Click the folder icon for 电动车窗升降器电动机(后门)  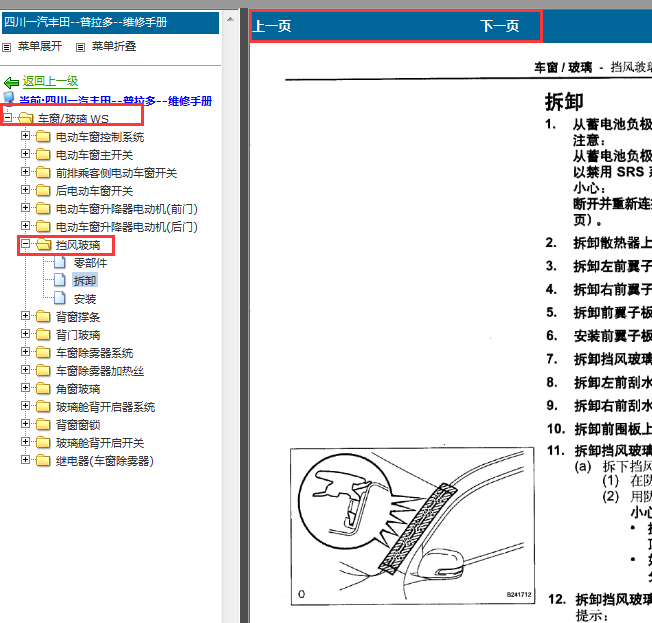[43, 227]
